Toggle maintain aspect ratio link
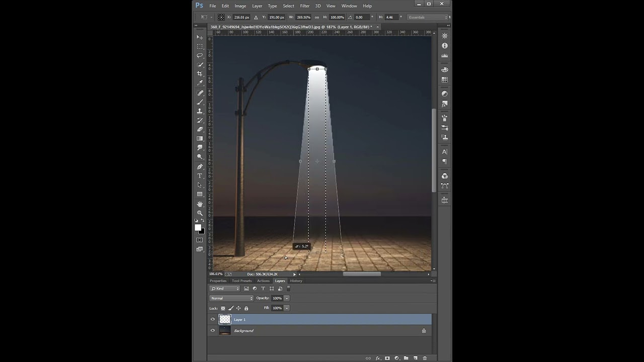Viewport: 644px width, 362px height. click(x=317, y=17)
